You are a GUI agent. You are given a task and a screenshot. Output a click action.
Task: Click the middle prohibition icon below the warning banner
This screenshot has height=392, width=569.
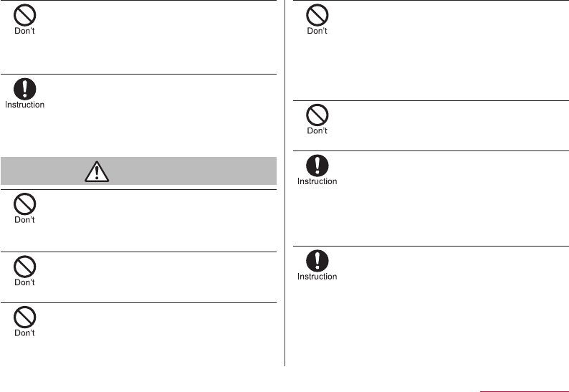25,266
